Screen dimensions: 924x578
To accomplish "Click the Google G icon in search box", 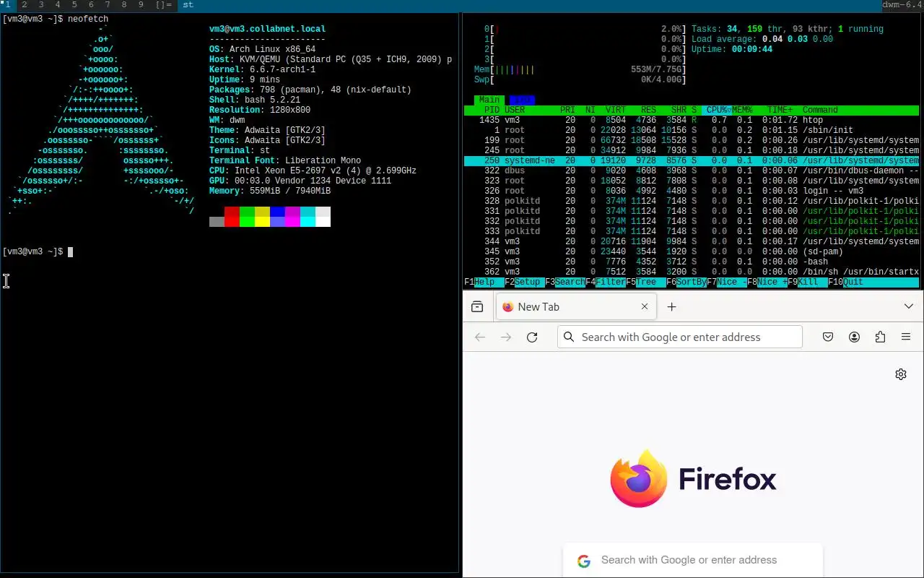I will [x=583, y=561].
